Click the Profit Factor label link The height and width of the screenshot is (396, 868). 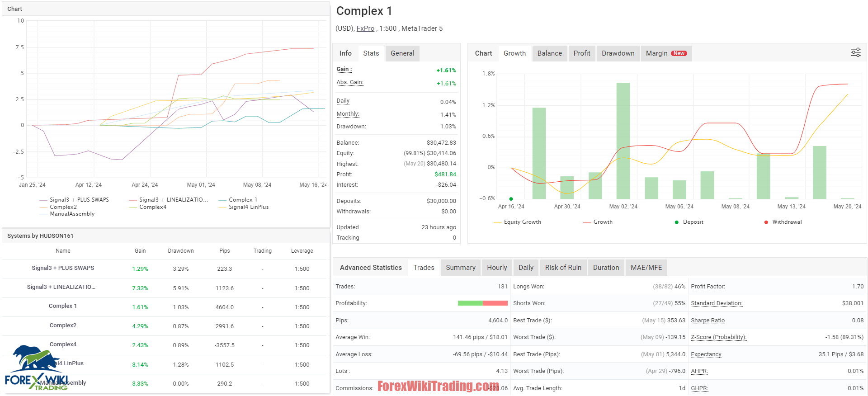click(x=708, y=287)
